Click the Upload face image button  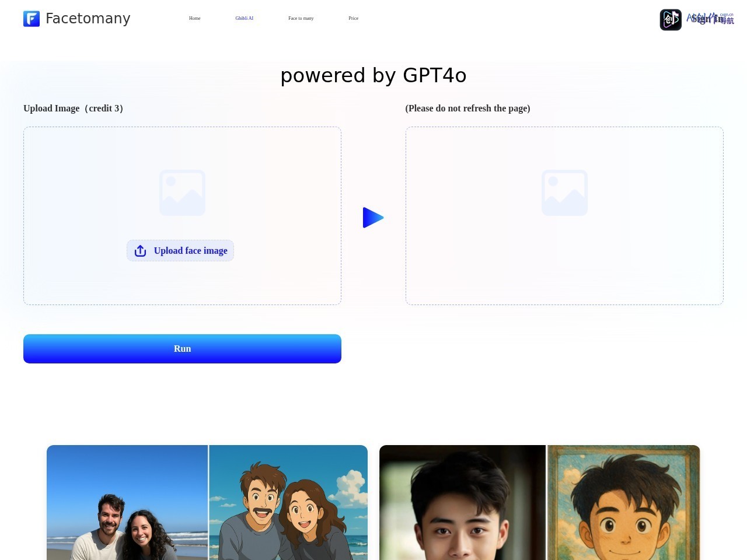pyautogui.click(x=180, y=251)
